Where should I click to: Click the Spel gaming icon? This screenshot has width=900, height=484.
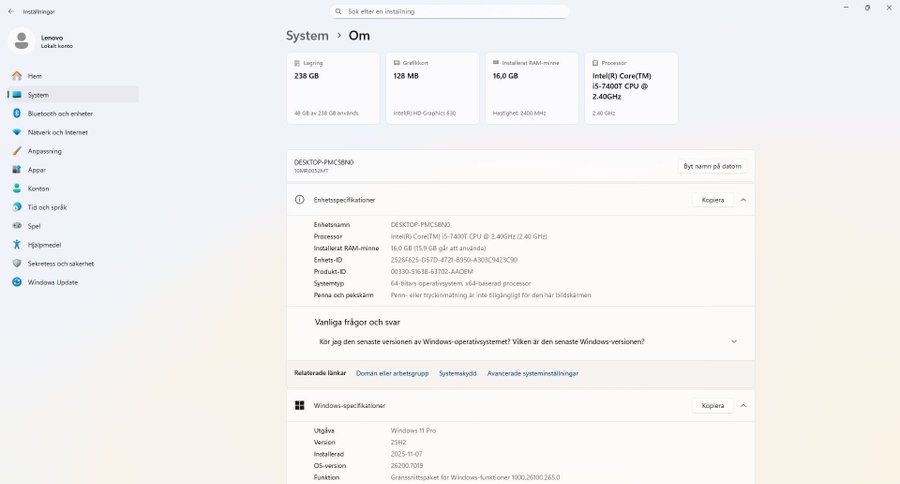[17, 226]
